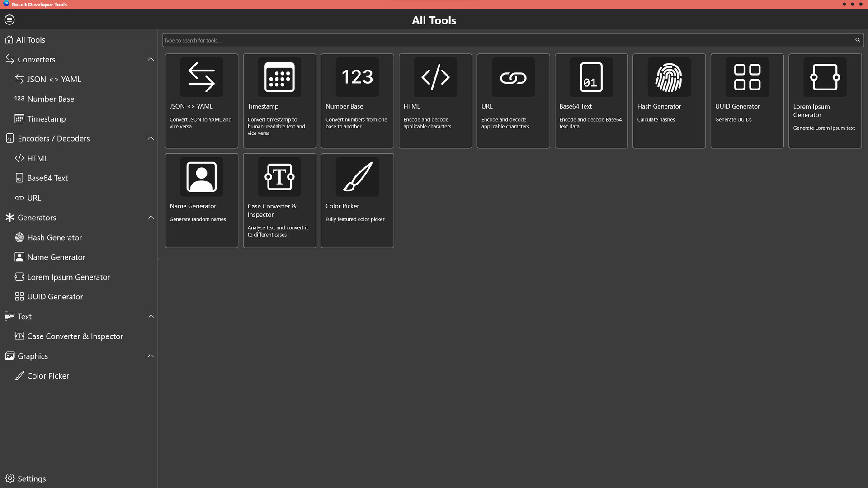Image resolution: width=868 pixels, height=488 pixels.
Task: Click the search magnifier icon
Action: [857, 40]
